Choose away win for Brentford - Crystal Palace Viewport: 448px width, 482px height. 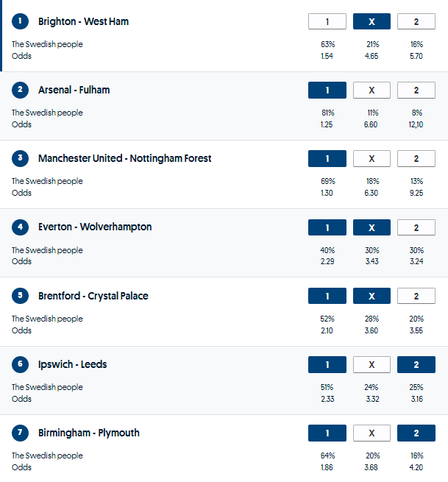coord(416,296)
